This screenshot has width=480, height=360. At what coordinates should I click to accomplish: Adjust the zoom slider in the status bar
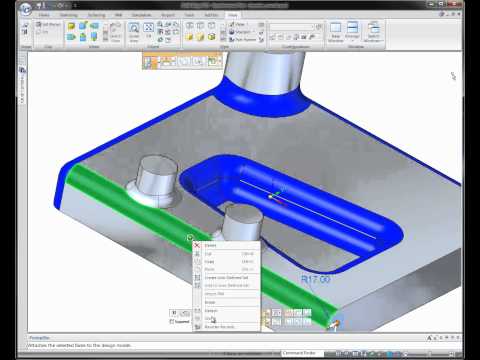pyautogui.click(x=430, y=353)
